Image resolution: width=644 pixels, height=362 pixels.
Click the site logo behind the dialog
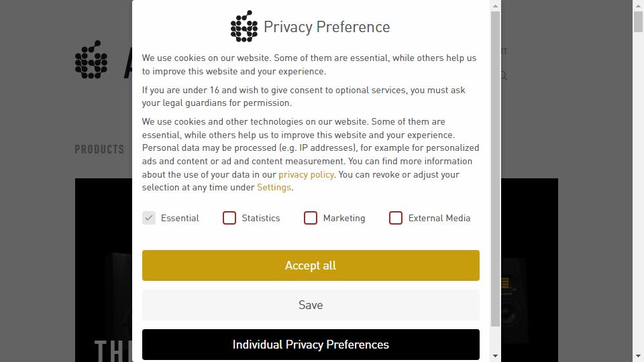(91, 60)
